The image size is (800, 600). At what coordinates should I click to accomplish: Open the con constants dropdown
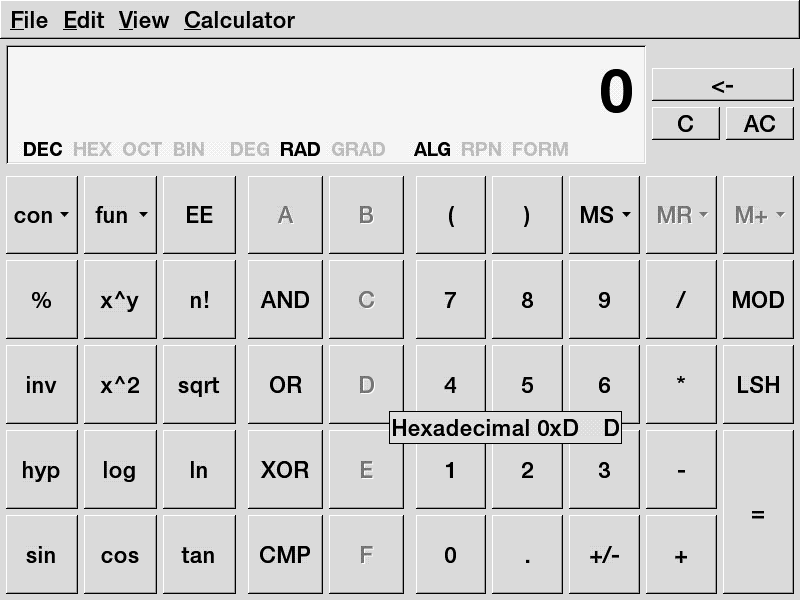41,215
